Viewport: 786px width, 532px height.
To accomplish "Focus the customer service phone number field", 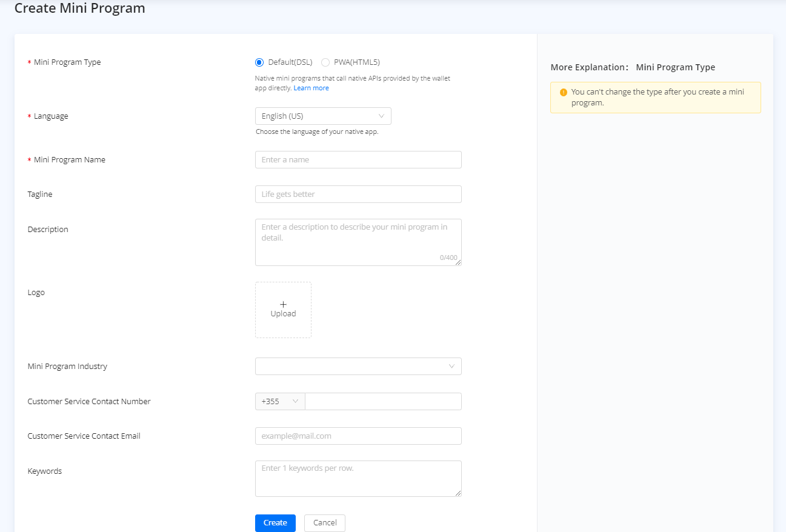I will pos(383,402).
